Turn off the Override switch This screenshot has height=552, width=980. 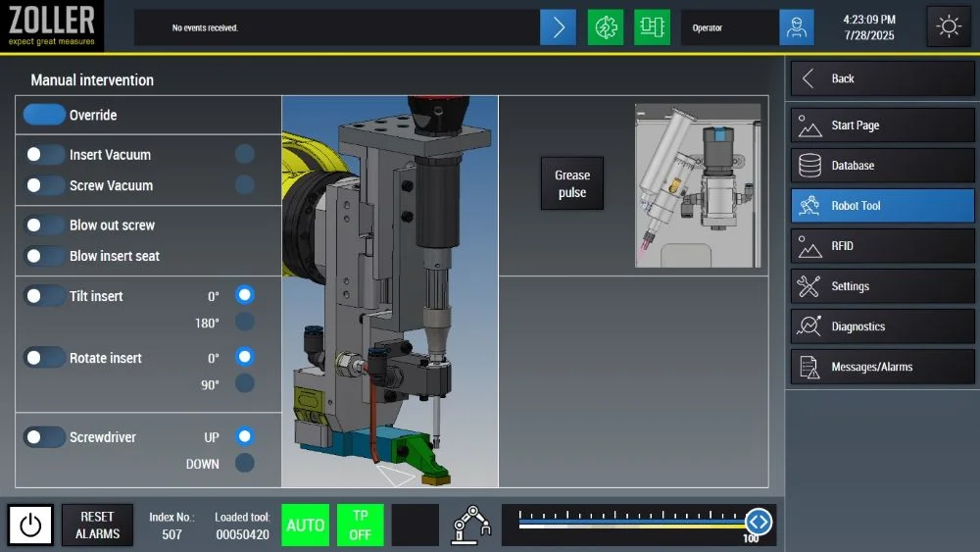tap(44, 115)
